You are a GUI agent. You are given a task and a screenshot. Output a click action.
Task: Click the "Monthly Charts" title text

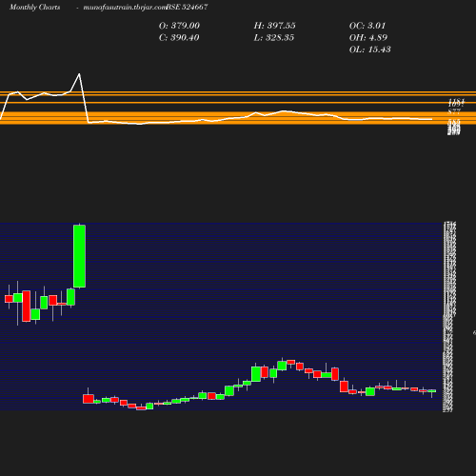[34, 8]
